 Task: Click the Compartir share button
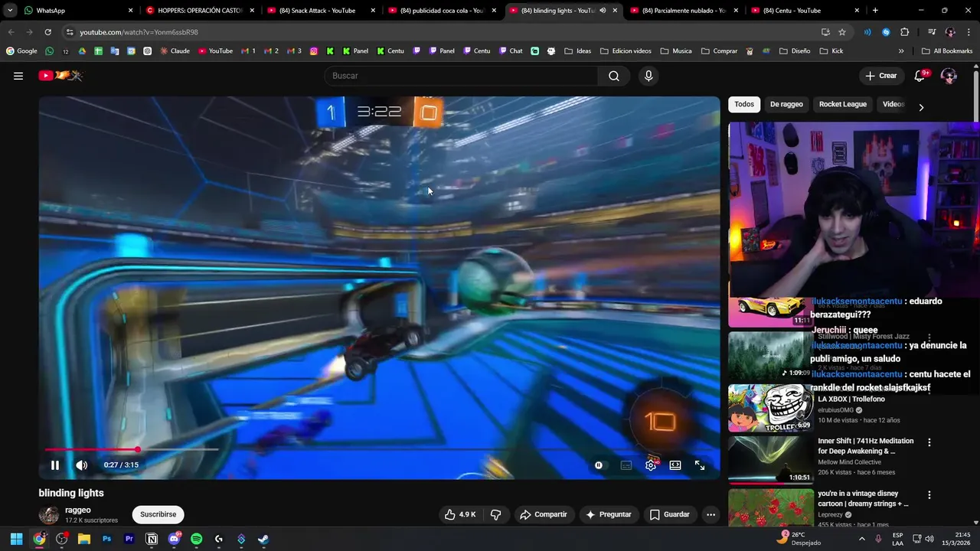[x=544, y=514]
